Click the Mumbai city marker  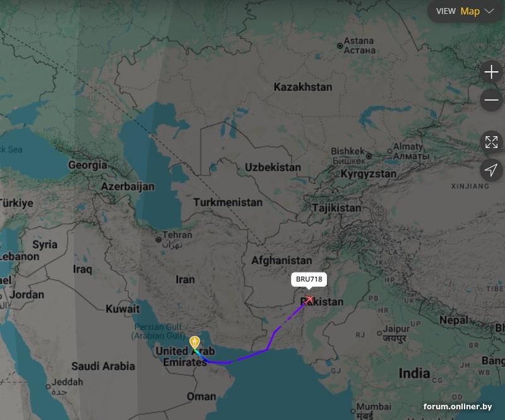[x=353, y=411]
